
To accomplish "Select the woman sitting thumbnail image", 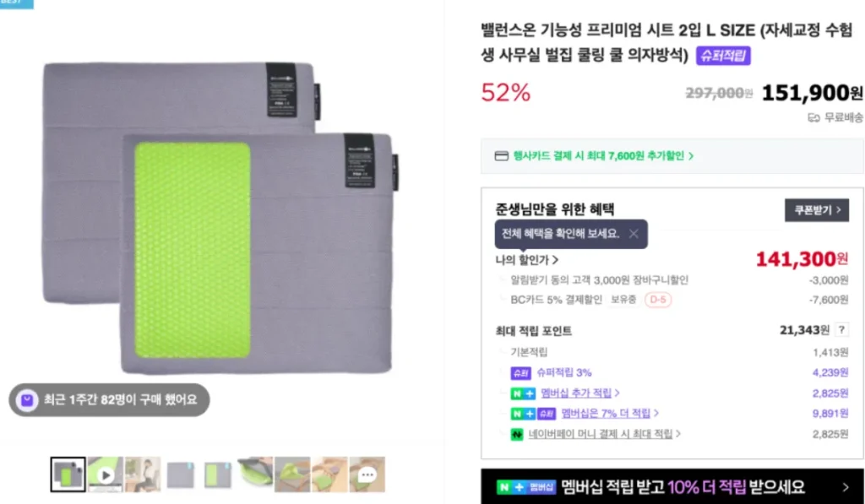I will point(143,474).
